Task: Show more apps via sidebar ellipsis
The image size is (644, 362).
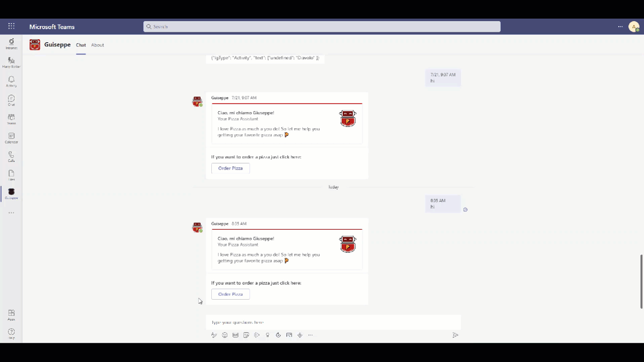Action: point(11,213)
